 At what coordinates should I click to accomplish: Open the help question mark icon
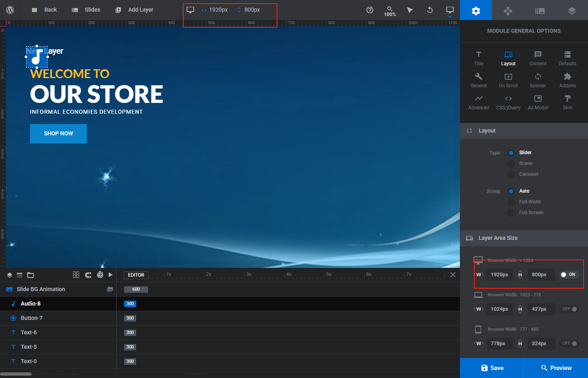pos(370,10)
